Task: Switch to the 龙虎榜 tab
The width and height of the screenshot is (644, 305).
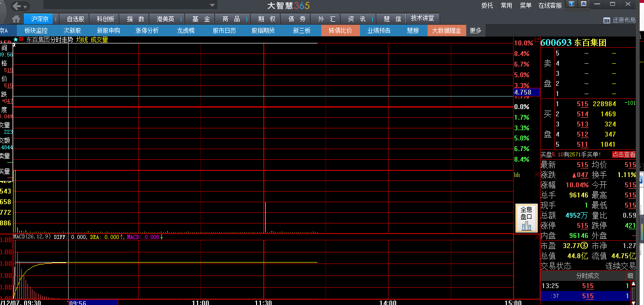Action: pos(186,30)
